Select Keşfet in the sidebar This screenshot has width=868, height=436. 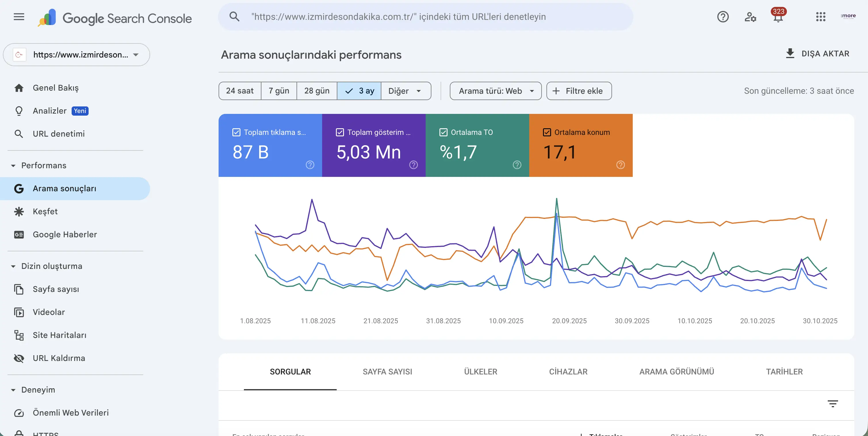tap(45, 211)
